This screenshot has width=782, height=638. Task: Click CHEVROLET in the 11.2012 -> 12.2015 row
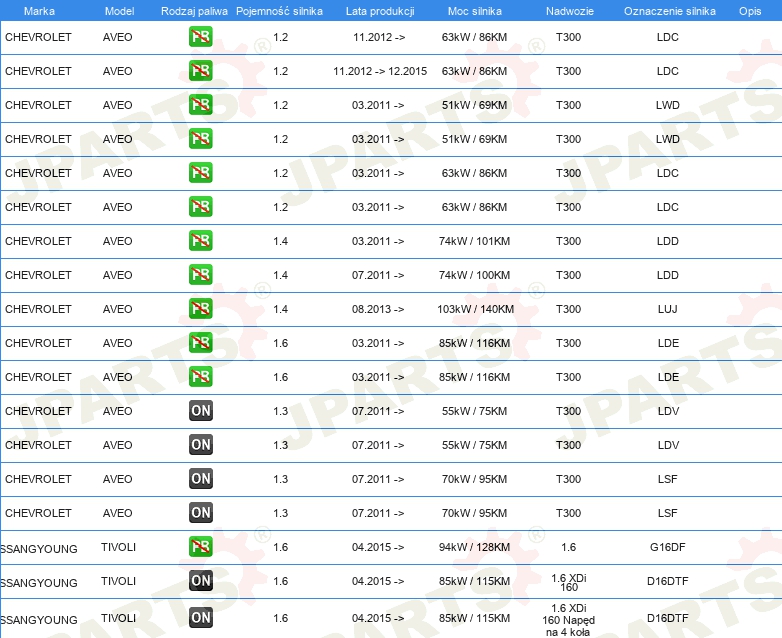(x=38, y=71)
